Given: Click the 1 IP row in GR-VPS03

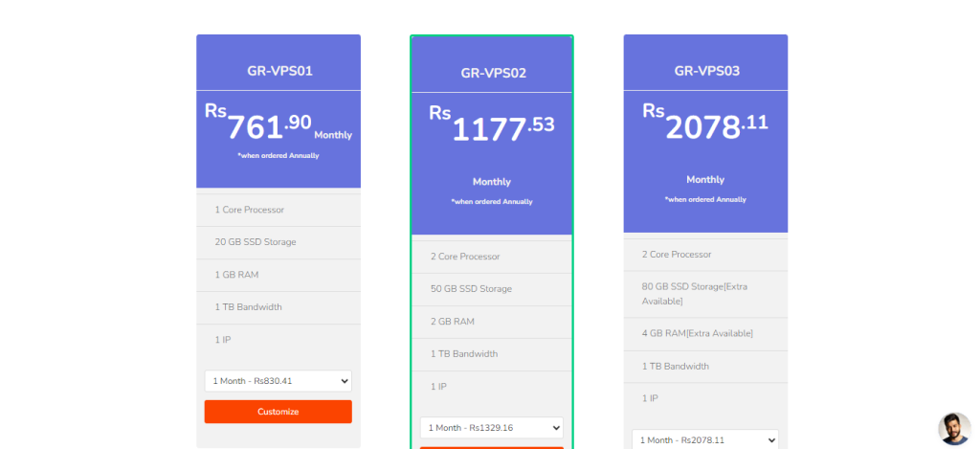Looking at the screenshot, I should tap(651, 398).
